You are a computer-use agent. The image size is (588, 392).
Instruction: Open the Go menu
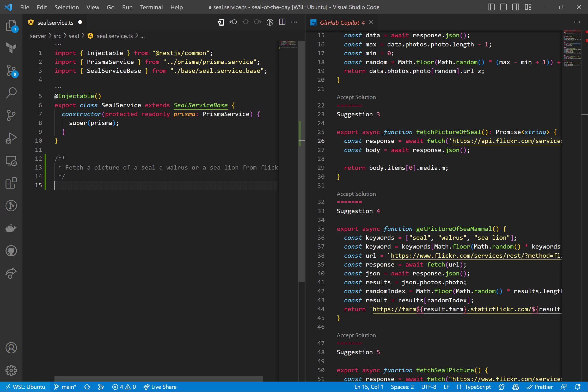point(111,7)
